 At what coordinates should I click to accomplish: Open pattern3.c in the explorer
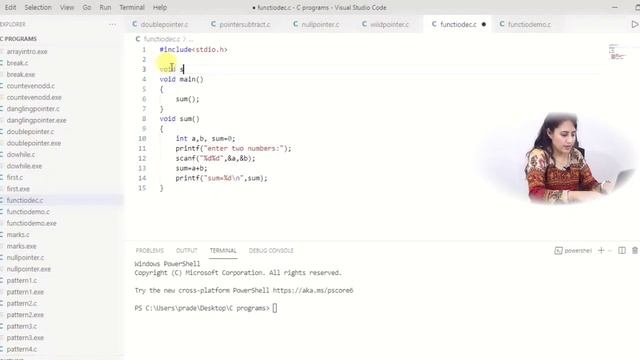(x=22, y=326)
